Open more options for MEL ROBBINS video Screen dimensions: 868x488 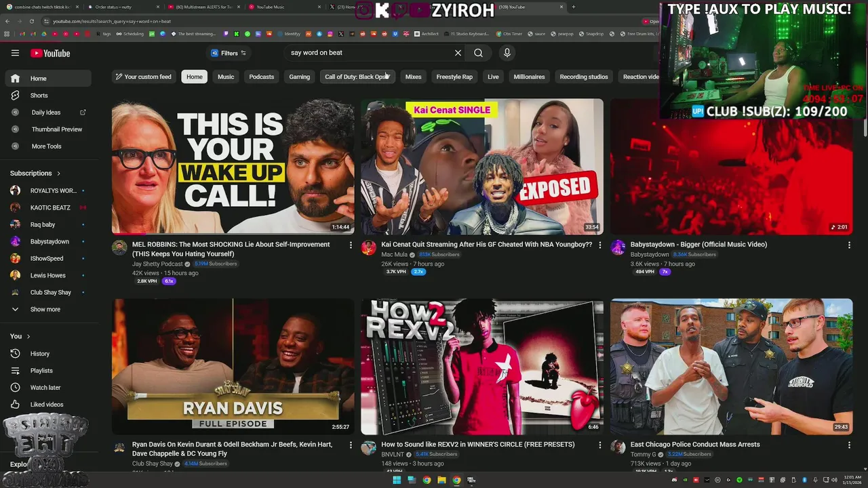click(351, 245)
